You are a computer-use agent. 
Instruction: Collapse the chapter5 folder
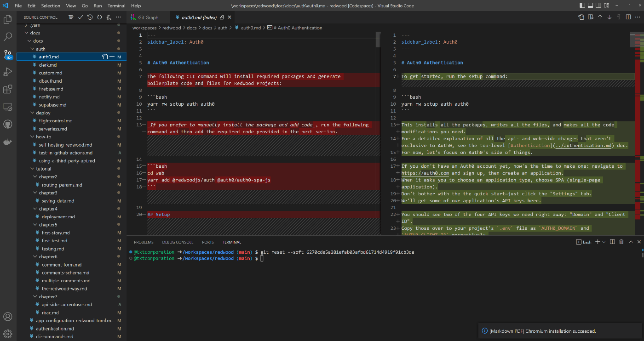pyautogui.click(x=35, y=225)
